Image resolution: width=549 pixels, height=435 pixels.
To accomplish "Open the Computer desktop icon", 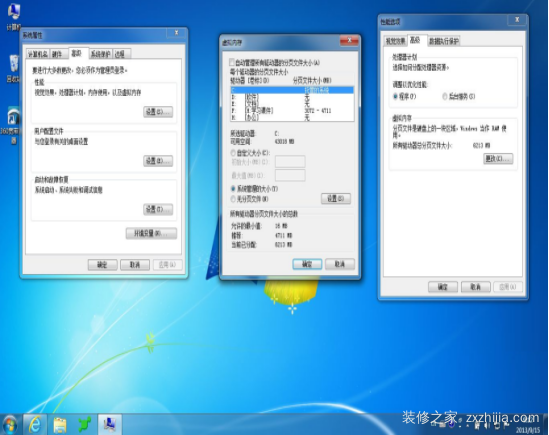I will pos(14,16).
